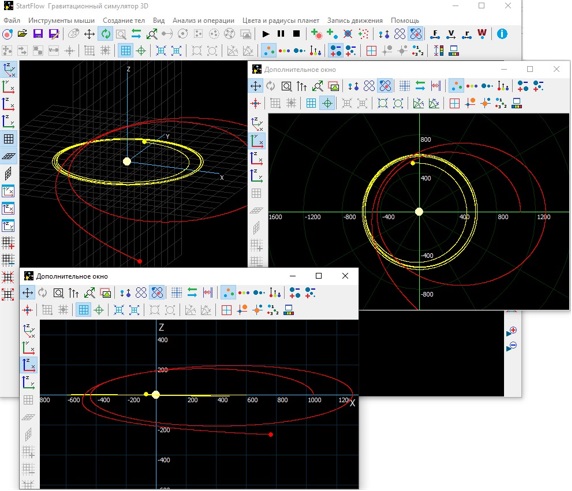Image resolution: width=572 pixels, height=491 pixels.
Task: Toggle grid in lower additional window toolbar
Action: 84,310
